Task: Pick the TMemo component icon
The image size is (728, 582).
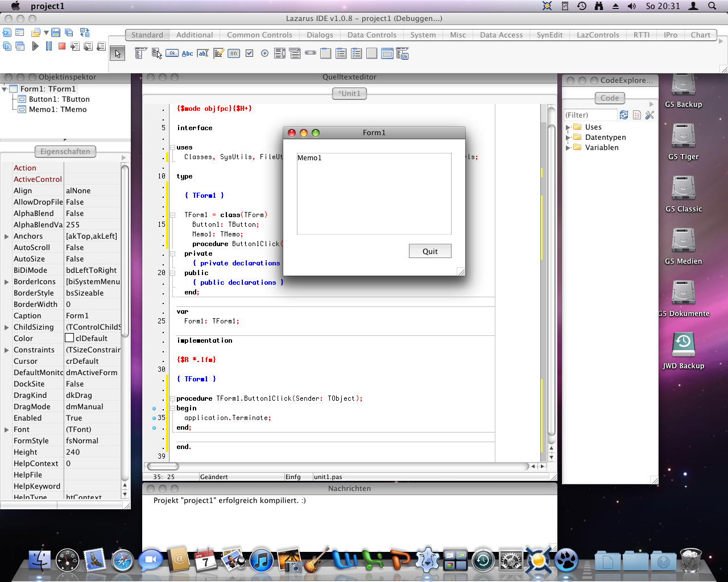Action: click(x=218, y=53)
